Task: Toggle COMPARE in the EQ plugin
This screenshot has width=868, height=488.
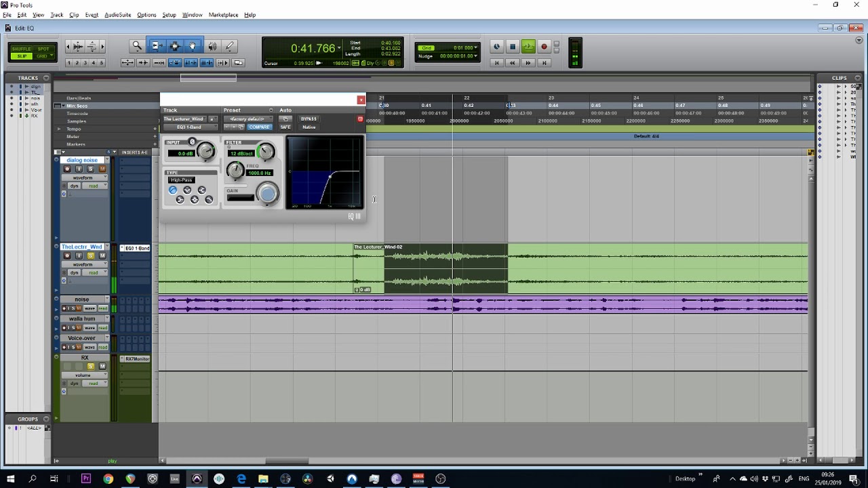Action: point(259,127)
